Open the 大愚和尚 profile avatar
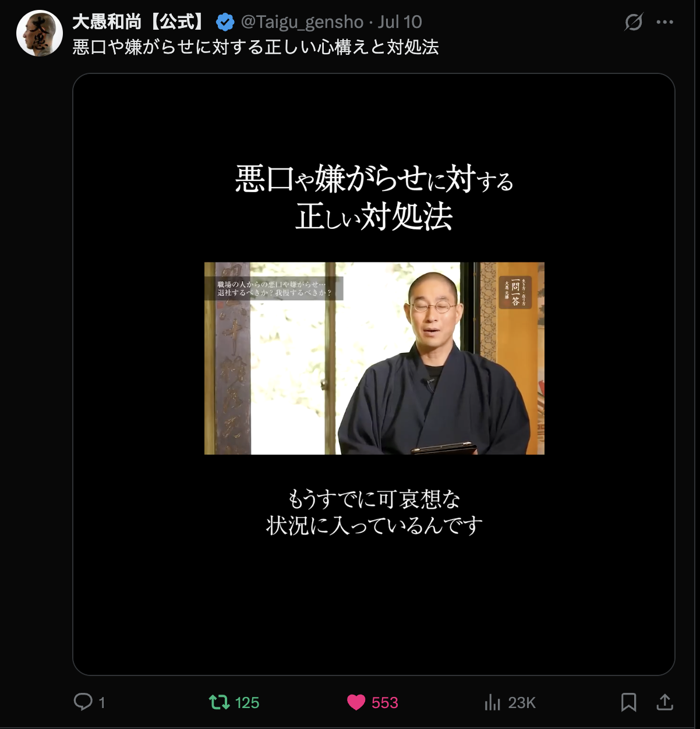The height and width of the screenshot is (729, 700). coord(40,33)
